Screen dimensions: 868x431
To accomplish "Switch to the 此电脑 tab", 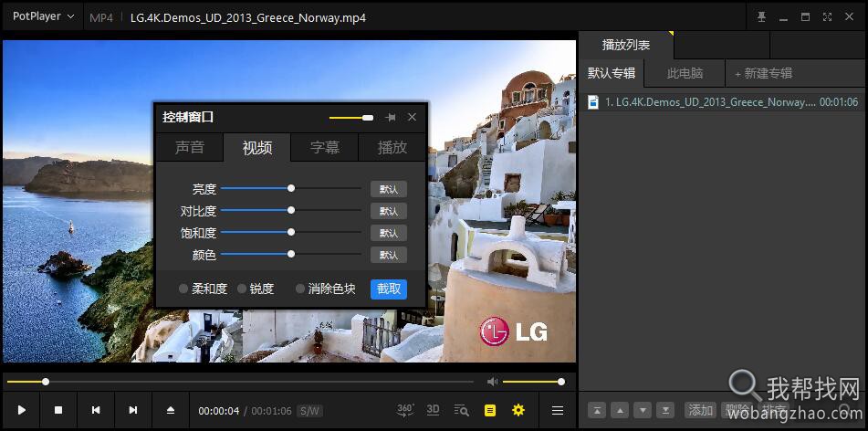I will coord(685,73).
